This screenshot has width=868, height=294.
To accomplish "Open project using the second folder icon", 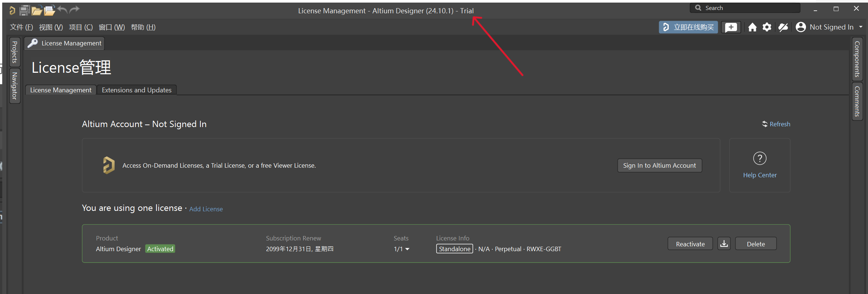I will click(49, 10).
